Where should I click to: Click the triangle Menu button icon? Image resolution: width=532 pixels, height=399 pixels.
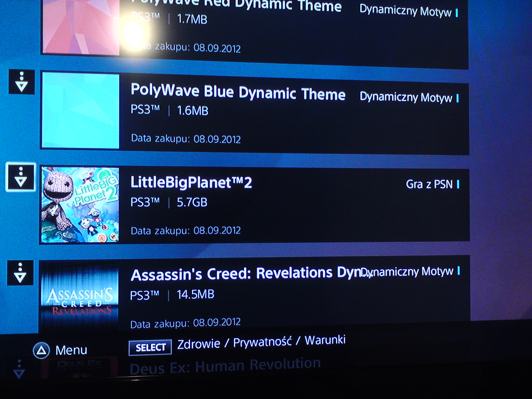point(41,350)
